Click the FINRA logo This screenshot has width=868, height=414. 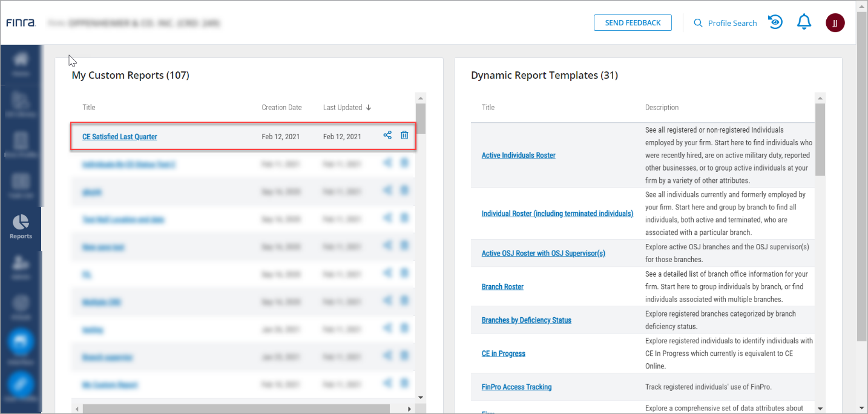21,23
